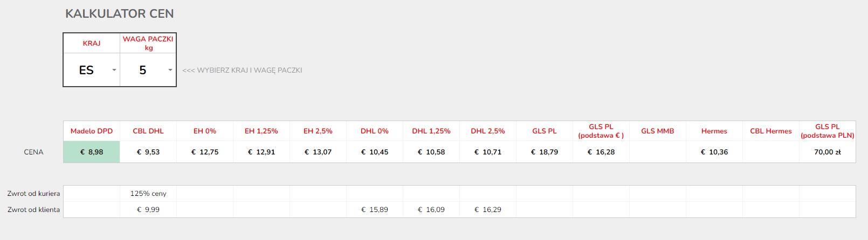Select the ES country cell
Image resolution: width=868 pixels, height=240 pixels.
87,70
